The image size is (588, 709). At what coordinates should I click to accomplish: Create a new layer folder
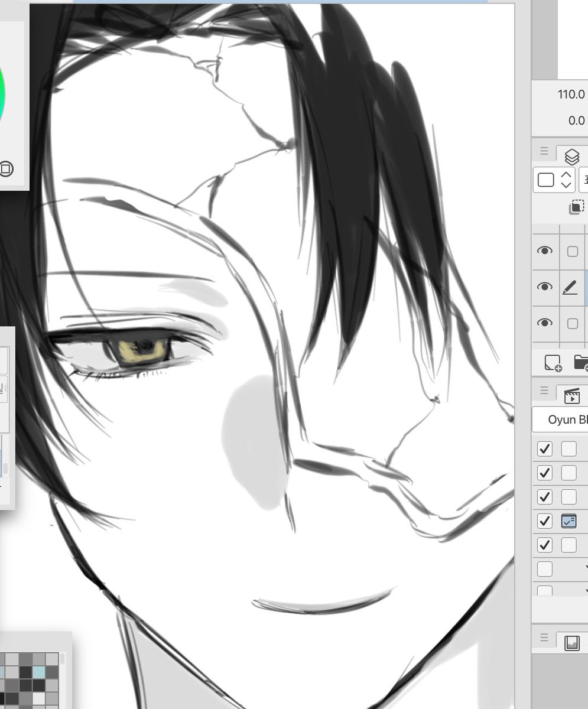tap(580, 362)
